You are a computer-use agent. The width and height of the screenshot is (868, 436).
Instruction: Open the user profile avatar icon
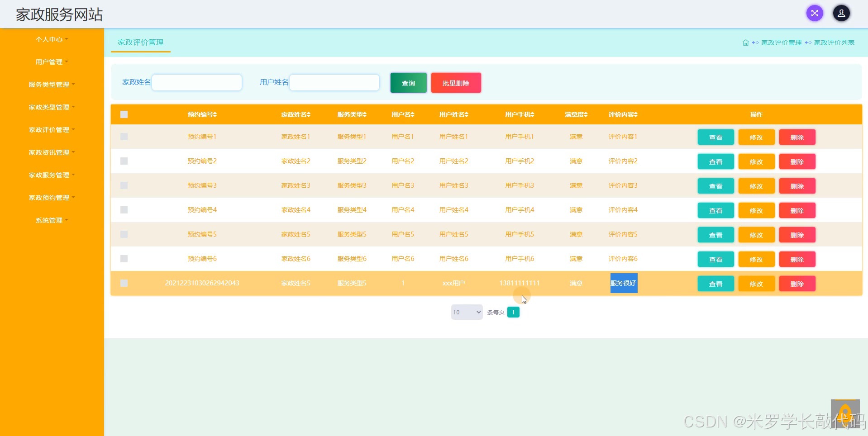[x=841, y=13]
